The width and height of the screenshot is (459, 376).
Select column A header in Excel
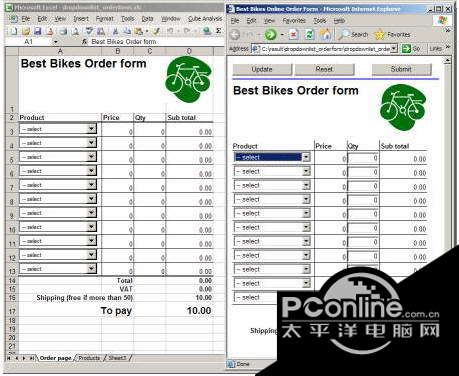pyautogui.click(x=60, y=51)
